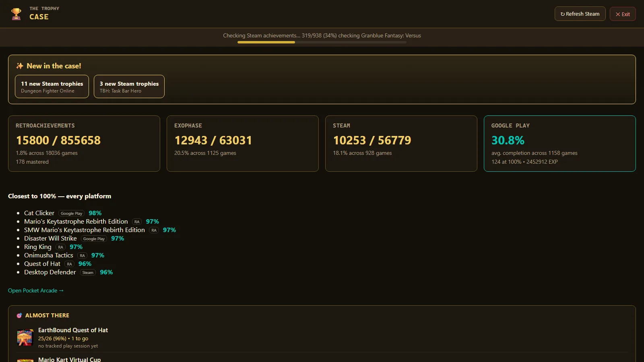Click RA badge next to Quest of Hat
Viewport: 644px width, 362px height.
click(69, 264)
